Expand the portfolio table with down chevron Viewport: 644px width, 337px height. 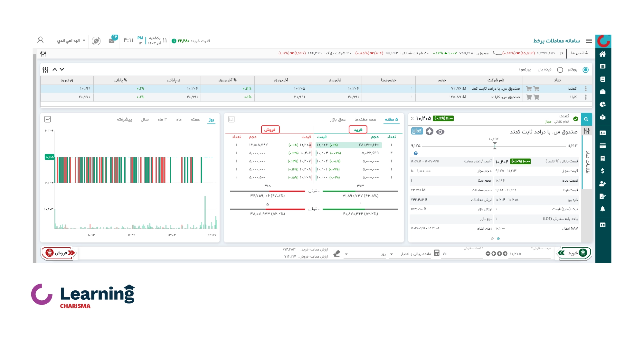tap(62, 69)
